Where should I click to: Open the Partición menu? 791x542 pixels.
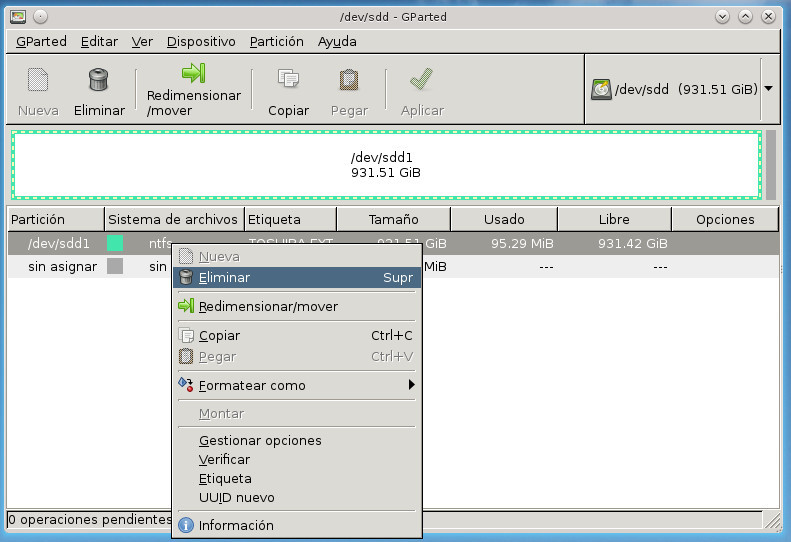[x=277, y=41]
